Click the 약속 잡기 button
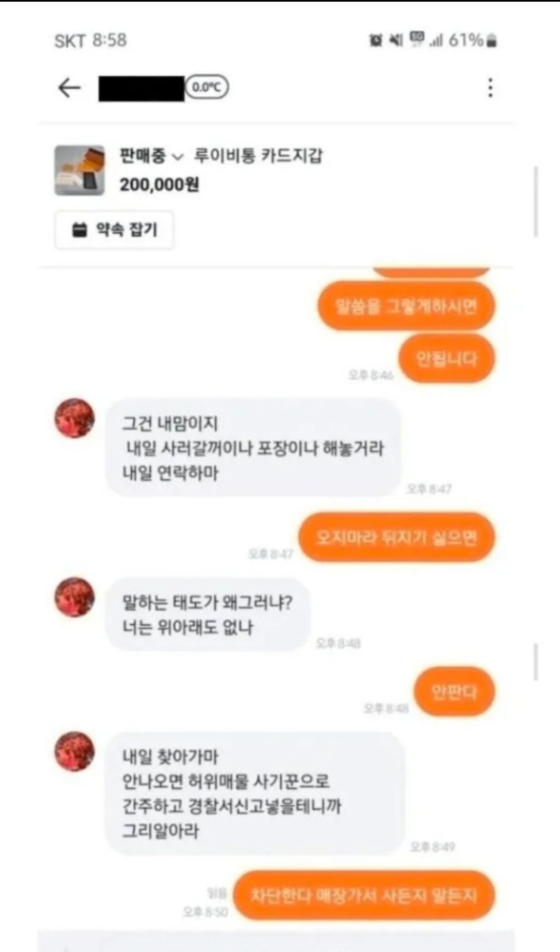This screenshot has height=952, width=560. 114,230
